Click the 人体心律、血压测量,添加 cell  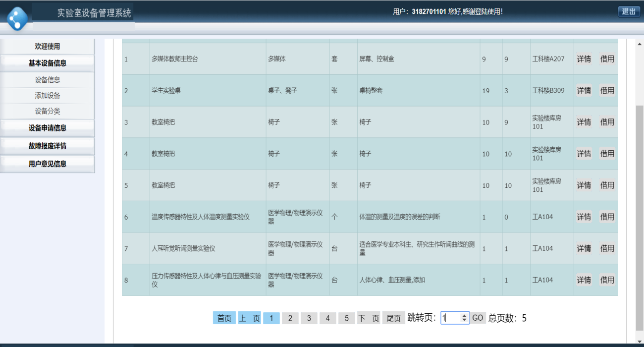[x=419, y=280]
